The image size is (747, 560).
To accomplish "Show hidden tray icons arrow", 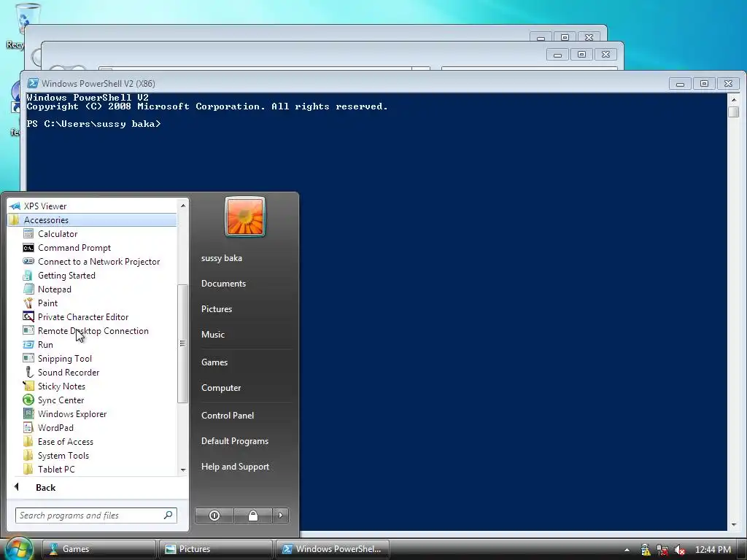I will coord(627,550).
